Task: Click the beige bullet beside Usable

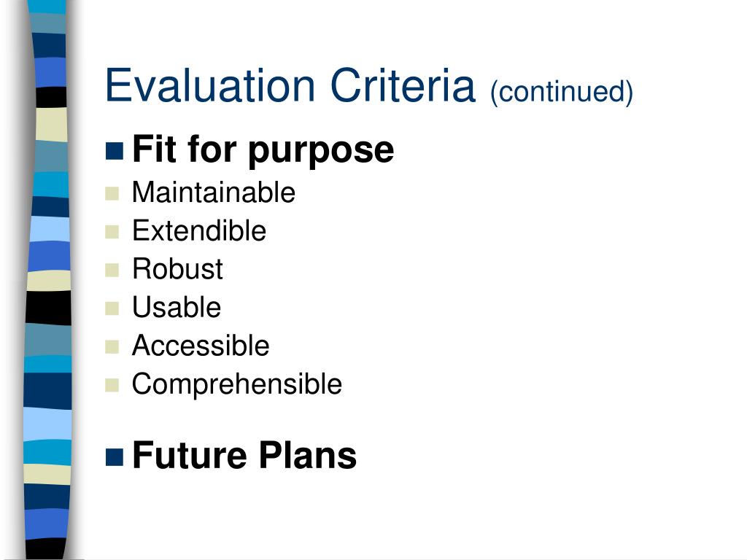Action: pos(112,308)
